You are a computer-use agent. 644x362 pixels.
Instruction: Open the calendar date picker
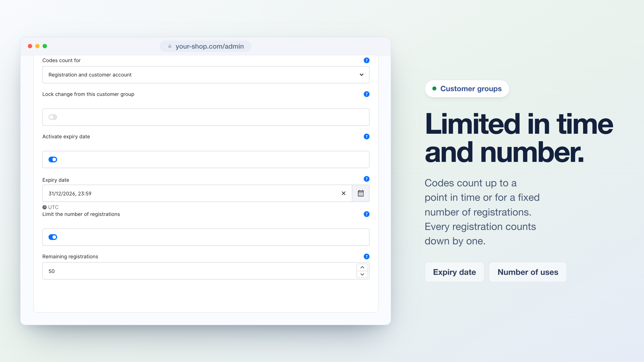[x=361, y=193]
